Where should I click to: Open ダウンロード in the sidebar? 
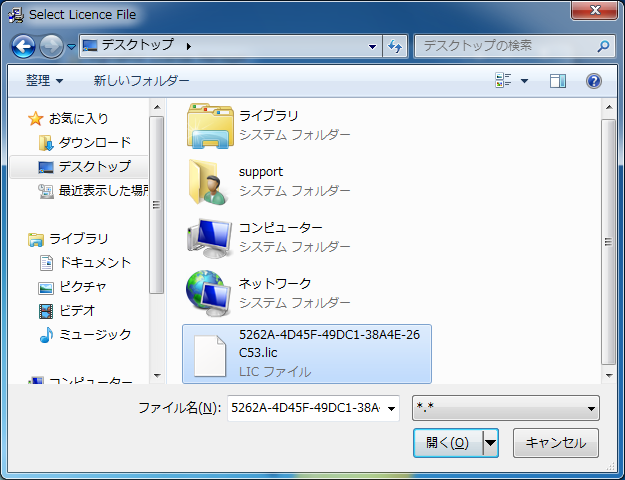click(95, 142)
